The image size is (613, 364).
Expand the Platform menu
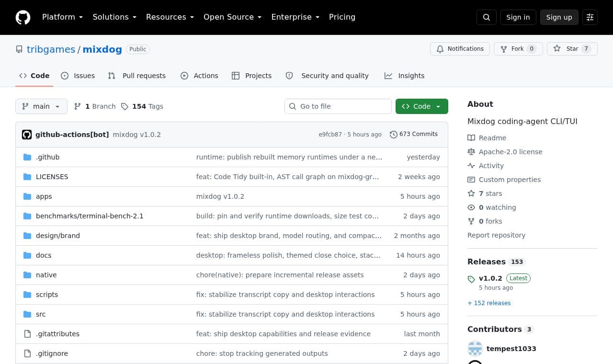(62, 17)
